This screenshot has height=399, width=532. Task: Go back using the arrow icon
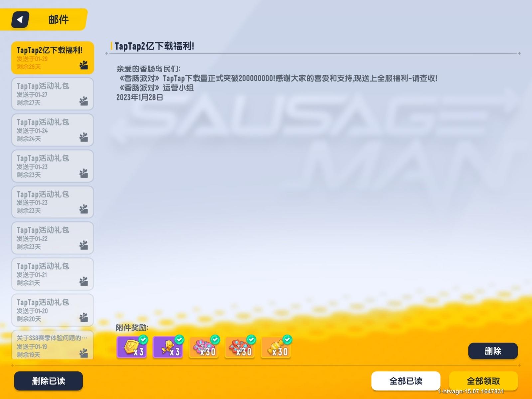click(20, 20)
